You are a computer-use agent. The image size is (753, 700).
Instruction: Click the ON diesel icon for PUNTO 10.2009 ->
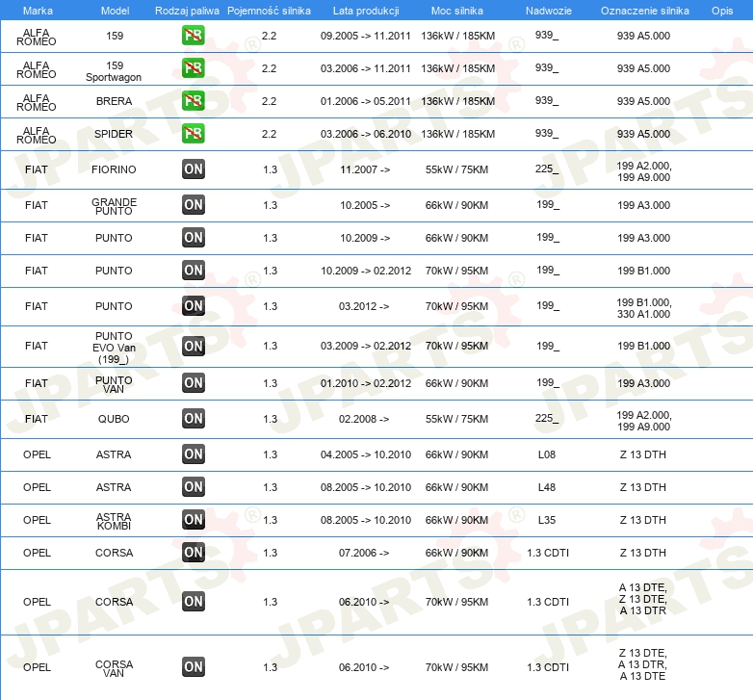coord(193,237)
